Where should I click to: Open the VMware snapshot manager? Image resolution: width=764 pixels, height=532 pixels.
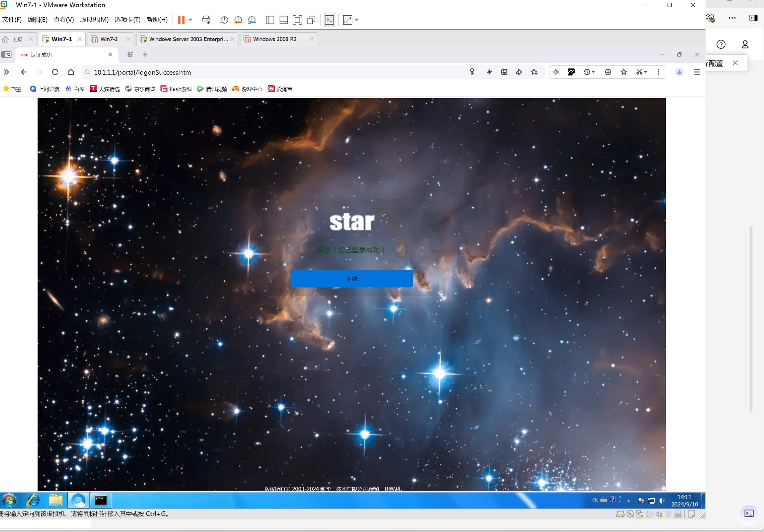click(252, 20)
